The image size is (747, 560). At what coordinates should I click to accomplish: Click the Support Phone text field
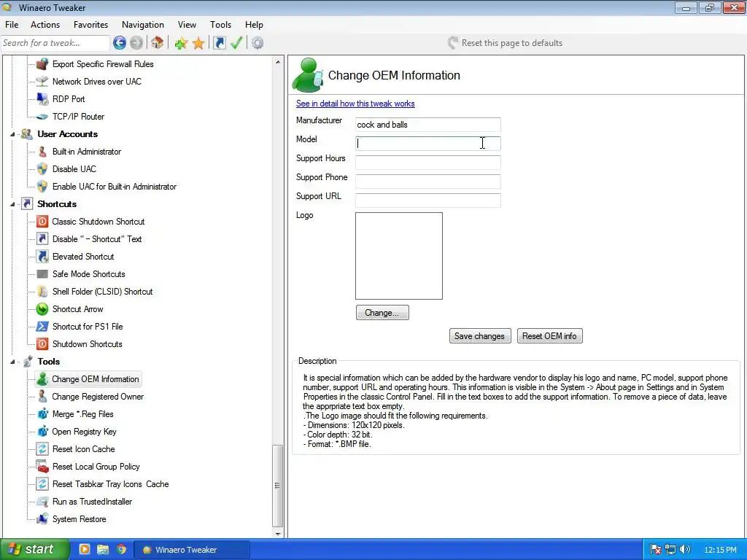tap(427, 182)
